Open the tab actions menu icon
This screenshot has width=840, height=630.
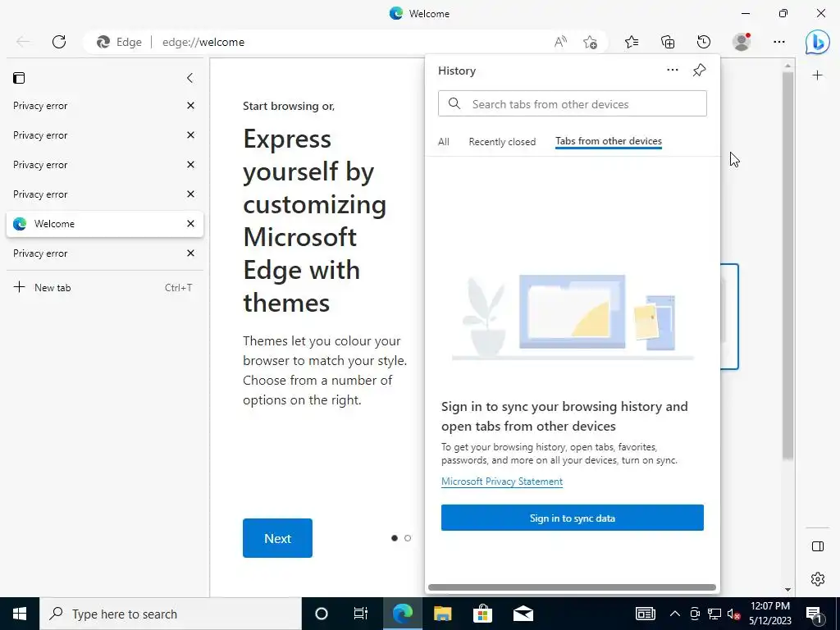pos(19,78)
